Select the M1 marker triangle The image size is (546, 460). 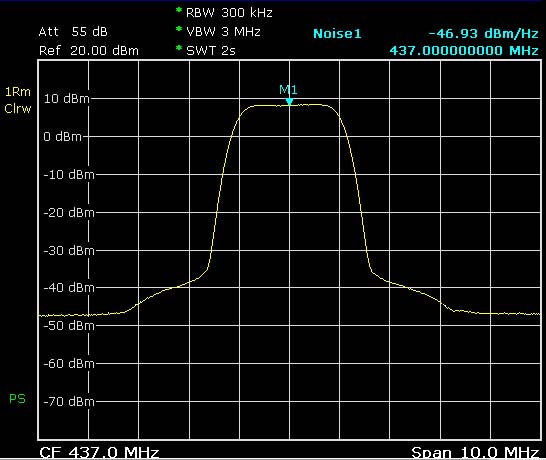click(x=289, y=101)
